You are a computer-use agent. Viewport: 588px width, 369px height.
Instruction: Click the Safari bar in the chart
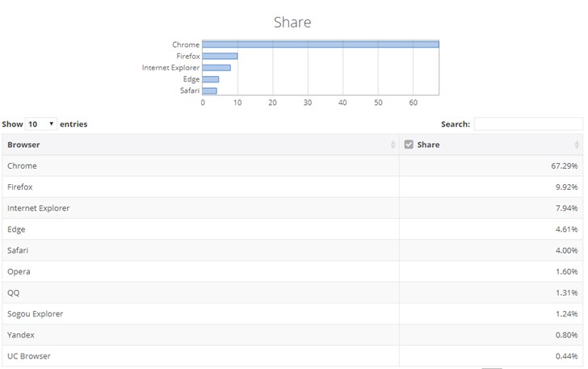(209, 90)
